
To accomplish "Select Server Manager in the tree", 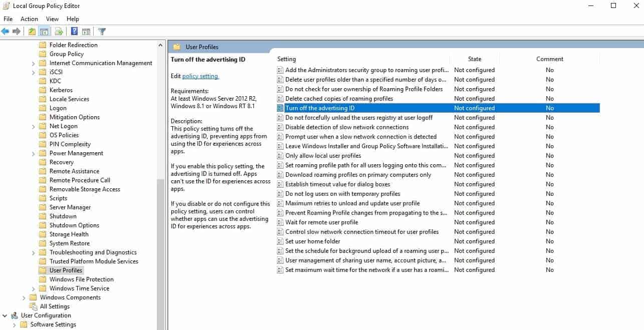I will [x=70, y=207].
